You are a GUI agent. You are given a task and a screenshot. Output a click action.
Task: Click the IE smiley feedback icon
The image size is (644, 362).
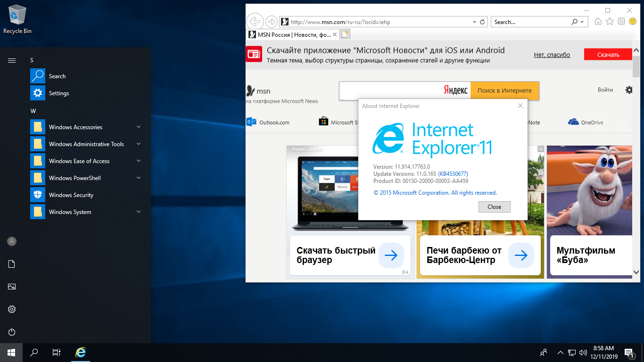click(x=633, y=22)
